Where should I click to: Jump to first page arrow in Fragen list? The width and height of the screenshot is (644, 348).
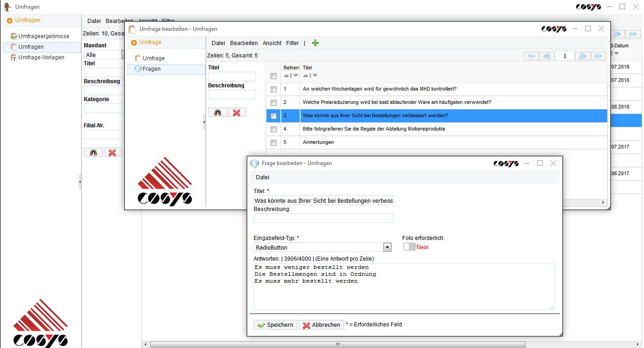click(531, 56)
